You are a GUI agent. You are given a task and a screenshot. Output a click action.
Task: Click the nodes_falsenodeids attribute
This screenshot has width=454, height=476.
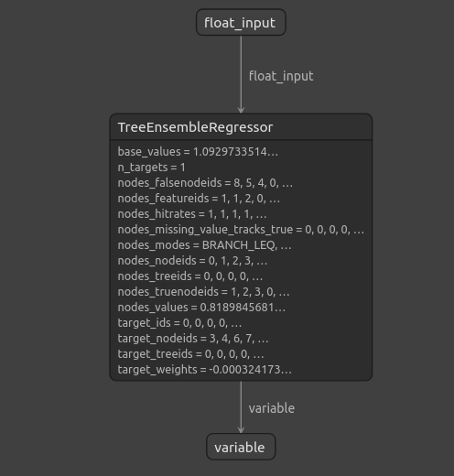click(205, 183)
